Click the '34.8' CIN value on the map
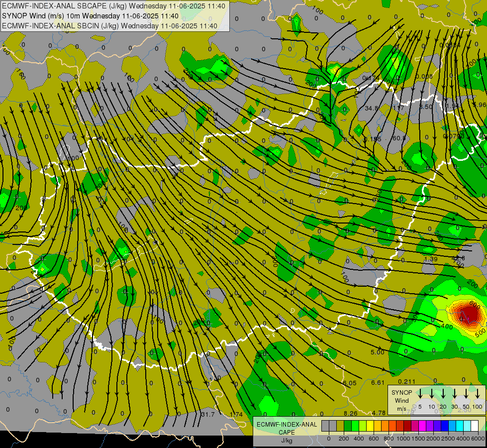 point(372,108)
